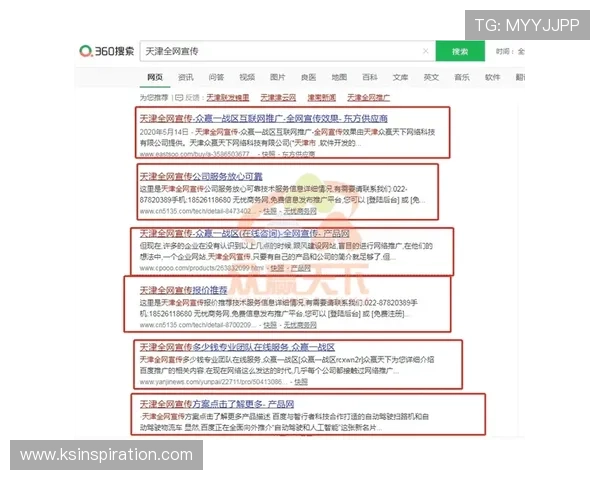Viewport: 600px width, 480px height.
Task: Click the 为您推荐 label
Action: tap(154, 98)
